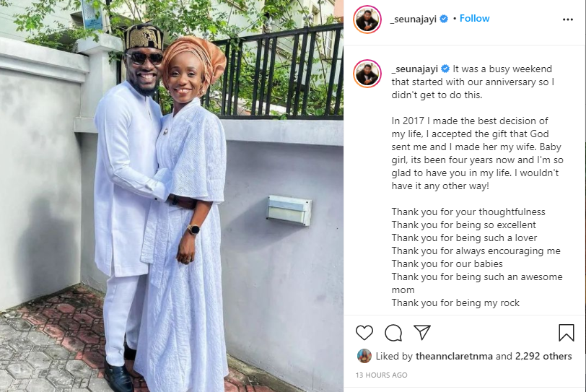Image resolution: width=586 pixels, height=392 pixels.
Task: Save post with the bookmark icon
Action: click(567, 333)
